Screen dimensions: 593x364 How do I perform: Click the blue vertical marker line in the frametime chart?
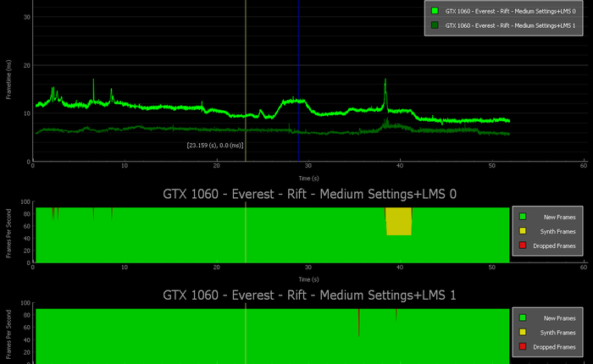point(298,80)
